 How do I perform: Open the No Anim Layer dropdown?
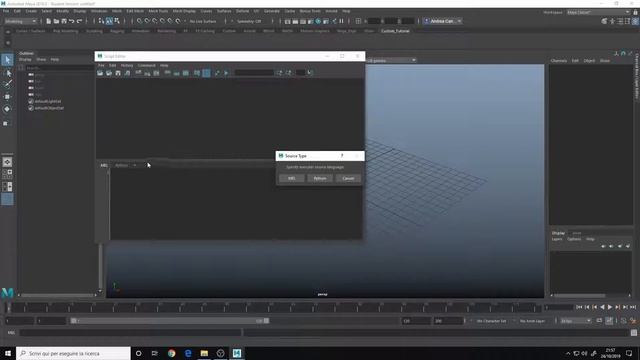pyautogui.click(x=532, y=321)
